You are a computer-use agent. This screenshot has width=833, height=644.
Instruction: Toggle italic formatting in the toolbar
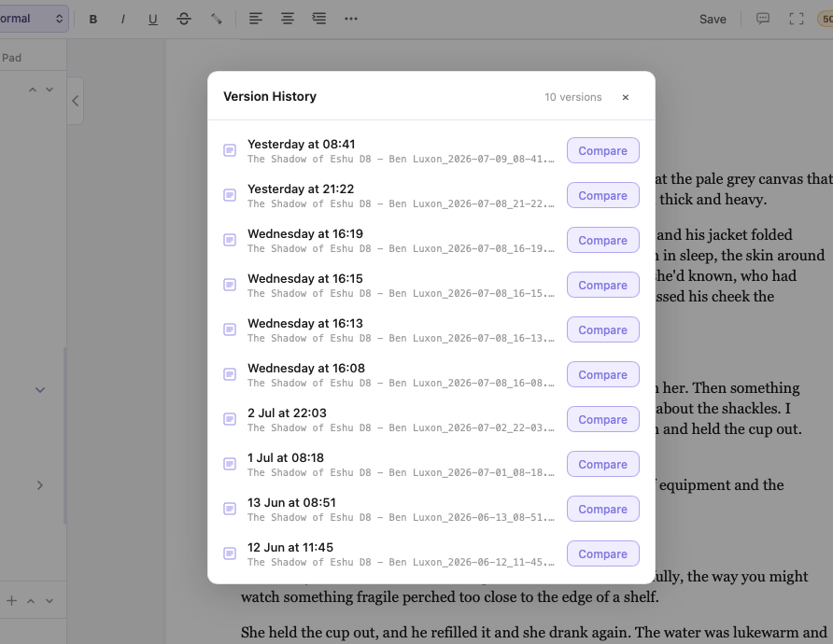122,19
